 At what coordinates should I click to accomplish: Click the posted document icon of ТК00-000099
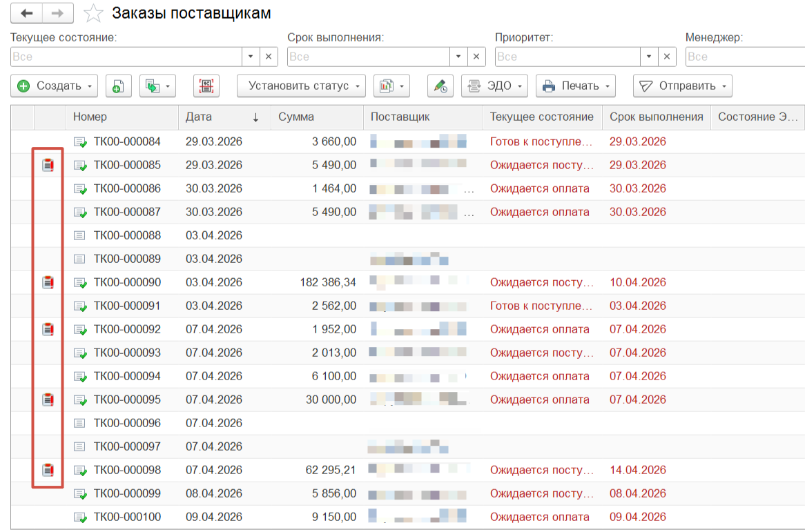pos(80,494)
